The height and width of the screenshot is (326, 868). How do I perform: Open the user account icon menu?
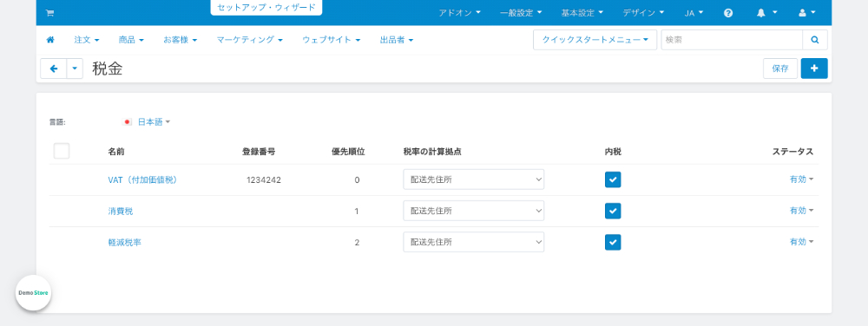pyautogui.click(x=807, y=13)
